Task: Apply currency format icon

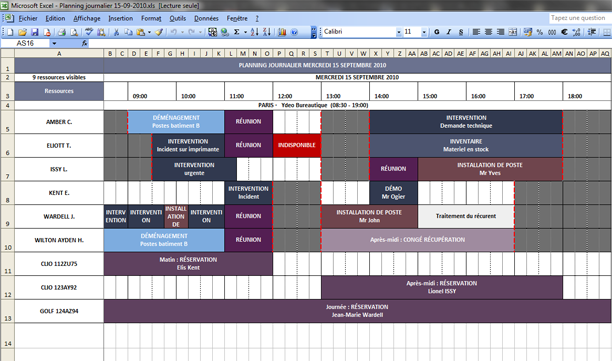Action: point(528,32)
